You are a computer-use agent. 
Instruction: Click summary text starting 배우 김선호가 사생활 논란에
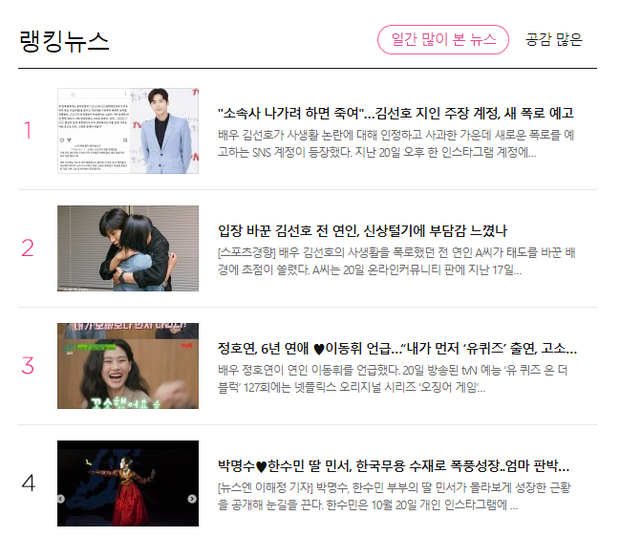click(396, 144)
